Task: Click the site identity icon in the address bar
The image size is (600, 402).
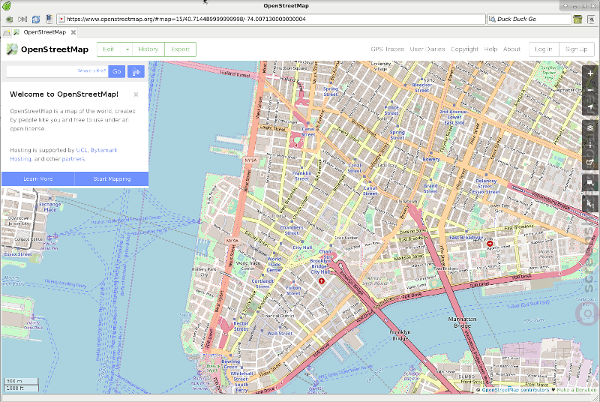Action: point(61,19)
